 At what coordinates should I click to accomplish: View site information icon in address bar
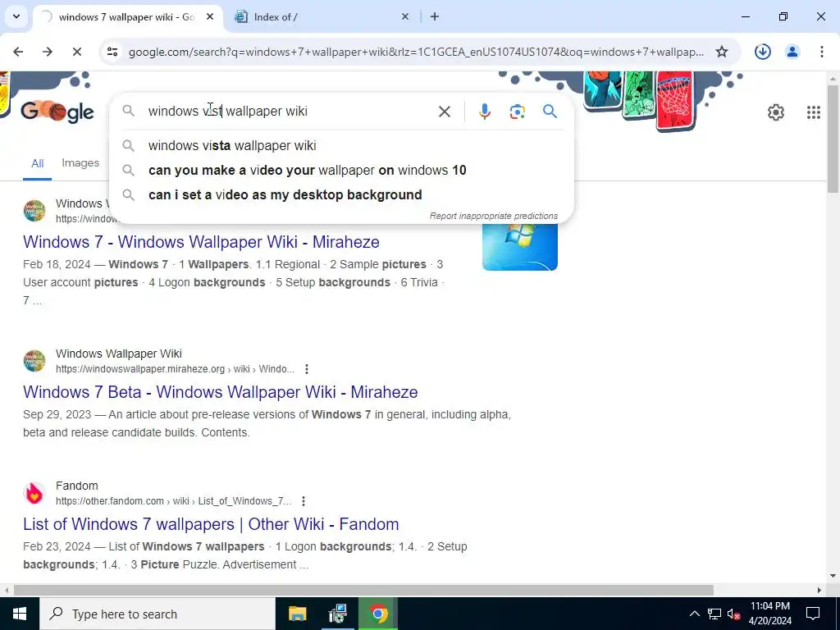[x=112, y=52]
